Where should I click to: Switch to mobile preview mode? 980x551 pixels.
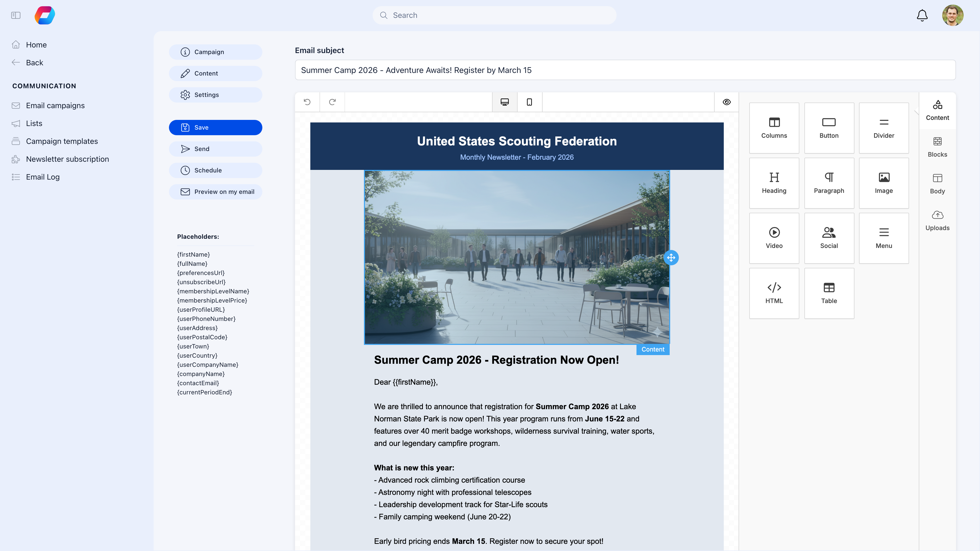pos(530,102)
